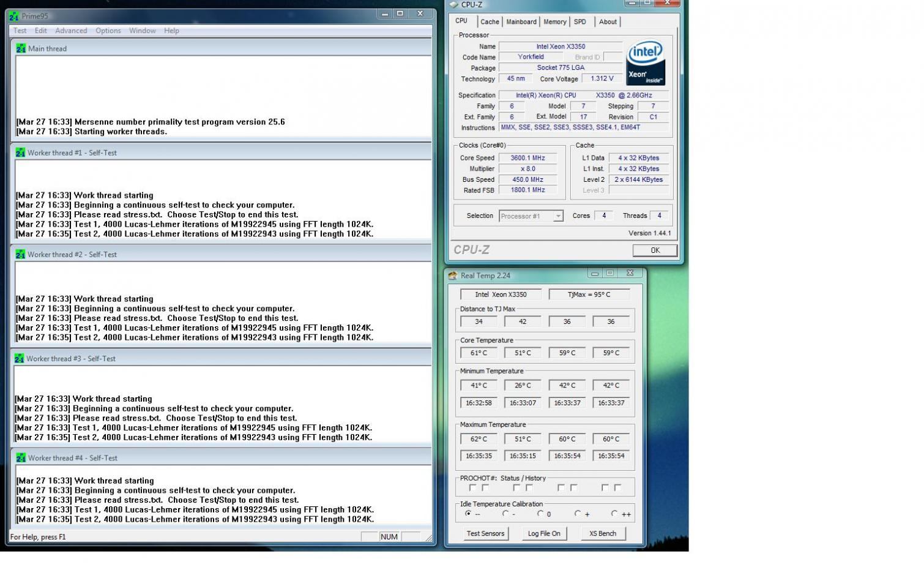Open the Options menu in Prime95

tap(108, 31)
